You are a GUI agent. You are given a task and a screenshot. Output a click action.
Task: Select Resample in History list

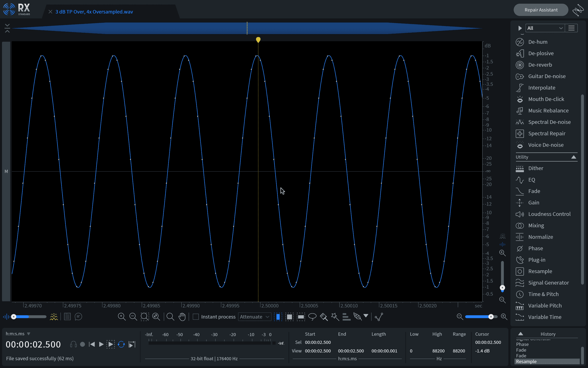pos(547,361)
